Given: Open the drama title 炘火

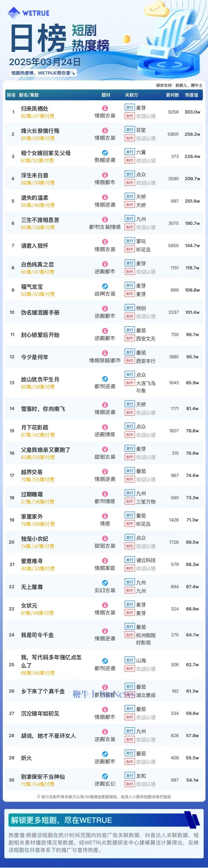Looking at the screenshot, I should (26, 758).
